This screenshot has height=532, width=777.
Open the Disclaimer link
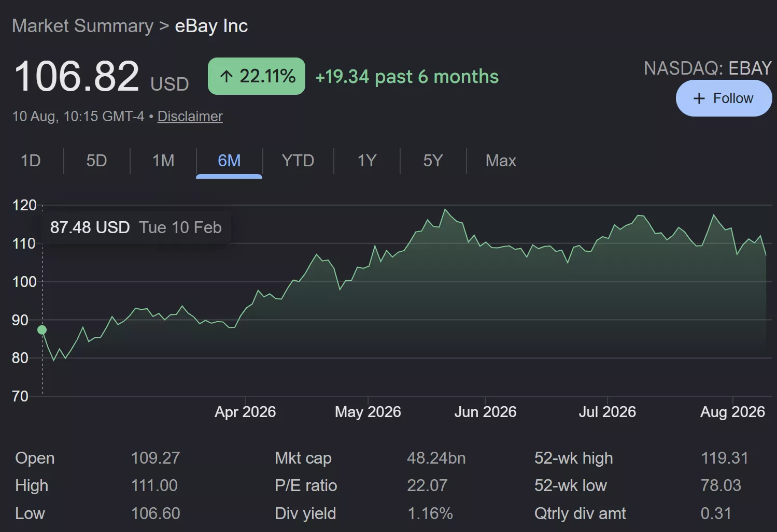click(190, 116)
